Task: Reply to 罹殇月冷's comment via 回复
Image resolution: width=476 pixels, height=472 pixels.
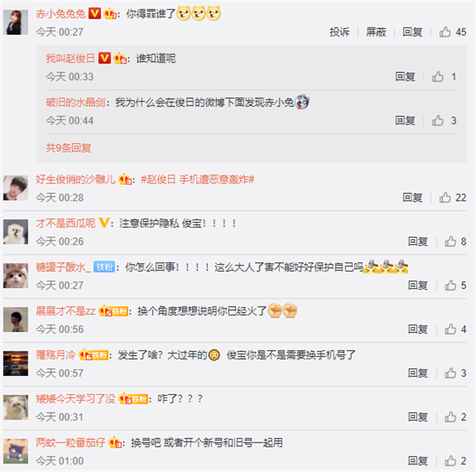Action: click(x=418, y=373)
